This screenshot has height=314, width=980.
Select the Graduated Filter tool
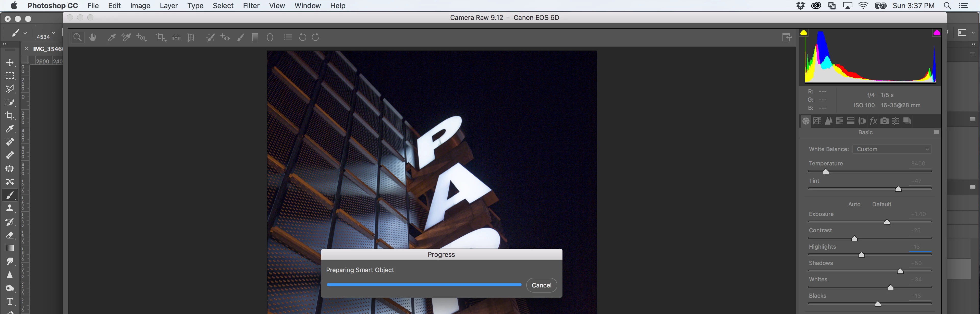coord(255,37)
